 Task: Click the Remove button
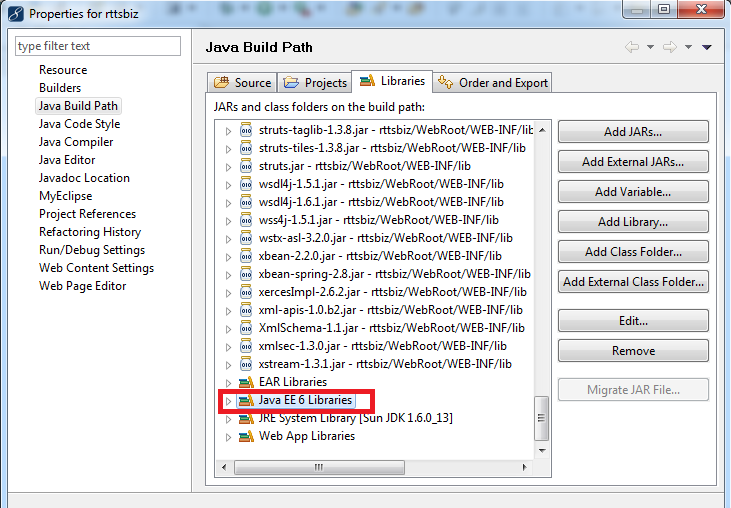(x=633, y=350)
